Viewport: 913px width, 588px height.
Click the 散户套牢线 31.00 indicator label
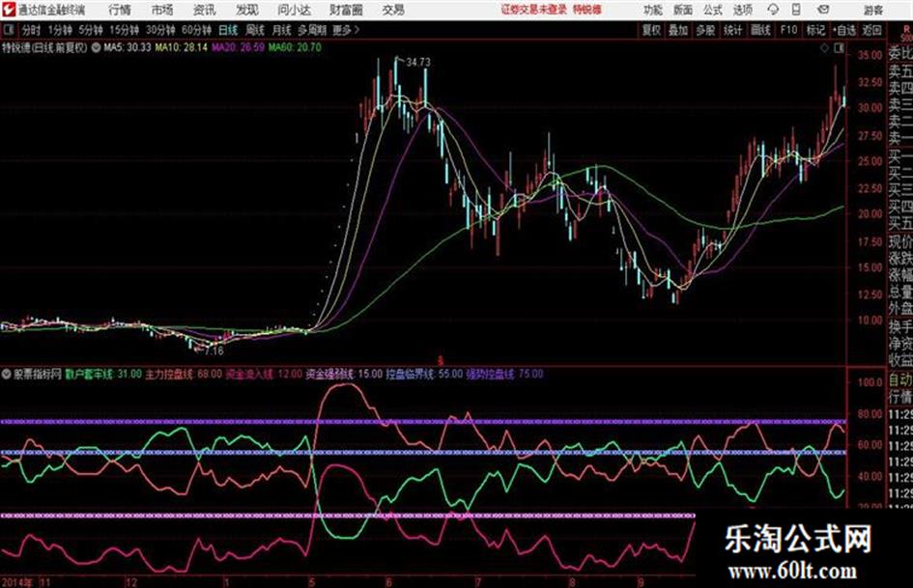point(103,374)
